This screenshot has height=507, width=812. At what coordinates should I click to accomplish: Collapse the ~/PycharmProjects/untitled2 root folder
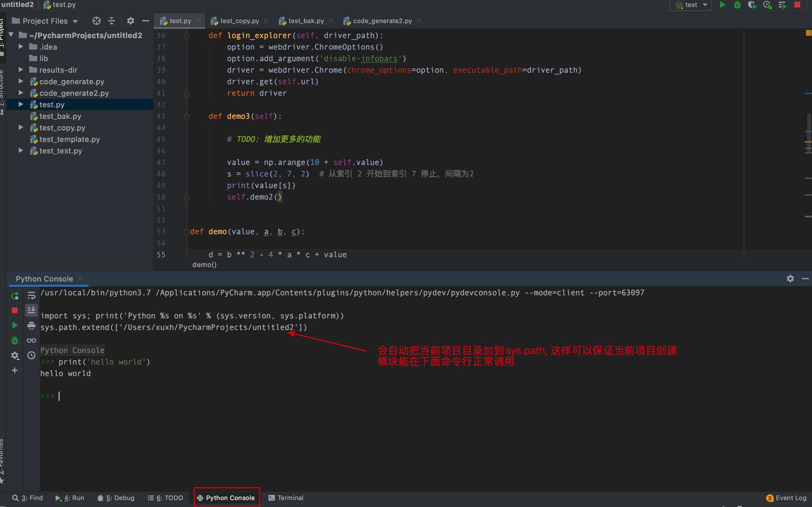11,35
